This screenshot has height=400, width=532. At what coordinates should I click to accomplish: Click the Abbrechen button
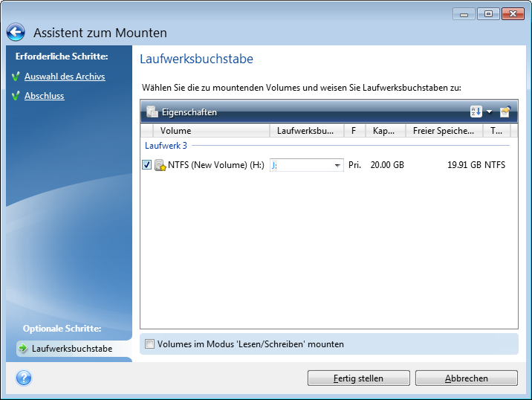click(467, 378)
